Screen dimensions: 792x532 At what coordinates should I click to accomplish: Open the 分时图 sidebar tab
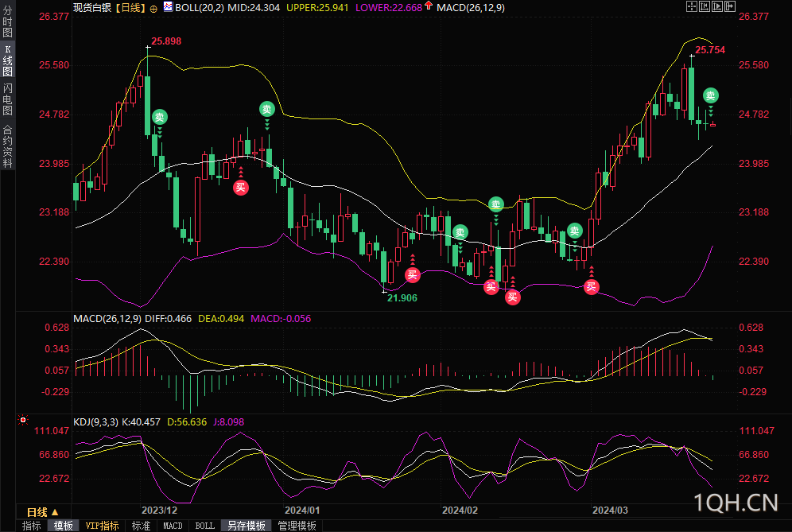pyautogui.click(x=8, y=21)
